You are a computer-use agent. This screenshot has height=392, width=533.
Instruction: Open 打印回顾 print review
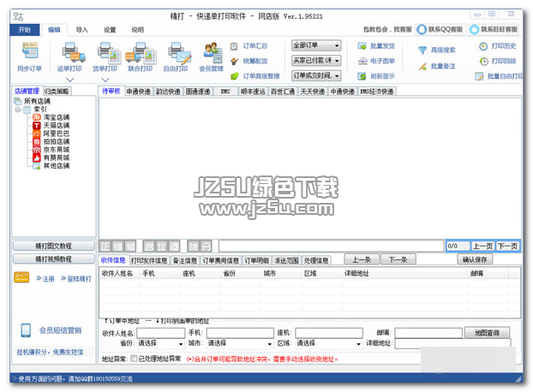(498, 61)
